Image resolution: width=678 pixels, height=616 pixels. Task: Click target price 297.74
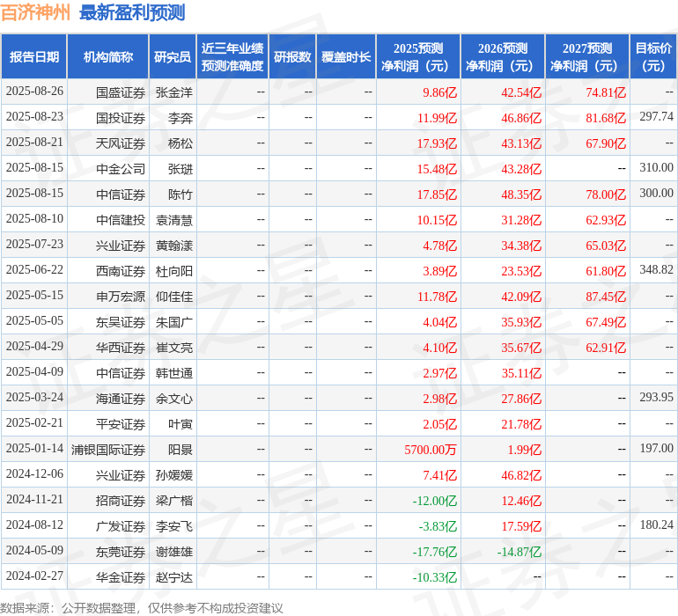pyautogui.click(x=656, y=116)
